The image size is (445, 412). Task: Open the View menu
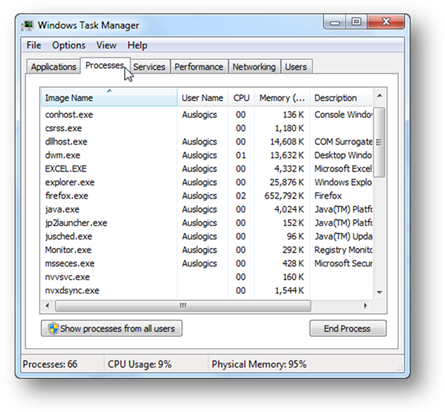click(106, 45)
